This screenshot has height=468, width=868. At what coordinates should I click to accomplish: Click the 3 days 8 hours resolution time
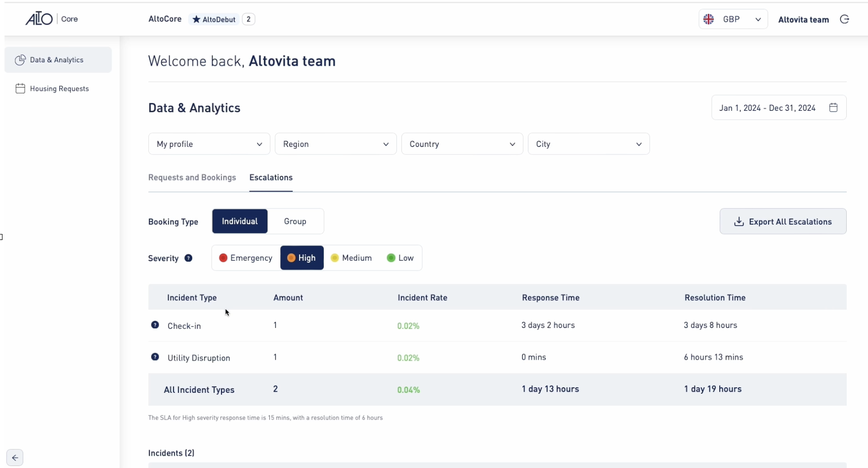point(710,325)
